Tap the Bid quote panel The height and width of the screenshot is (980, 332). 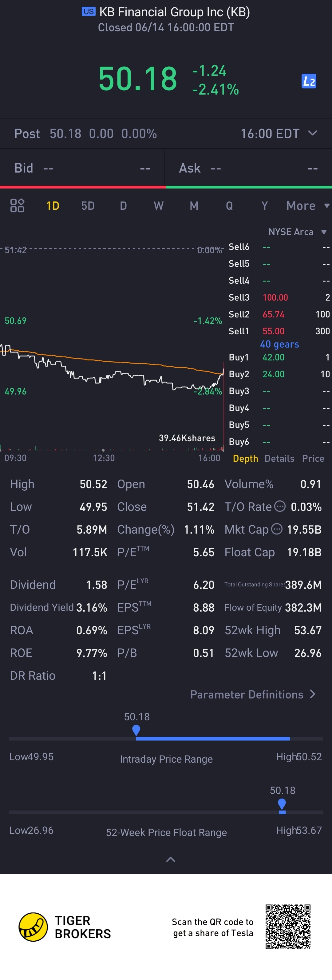coord(82,168)
